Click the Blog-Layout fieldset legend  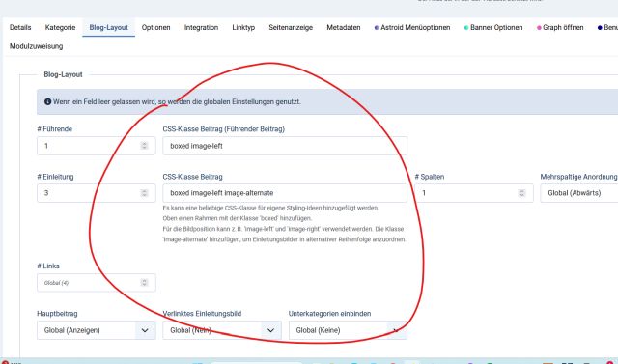(63, 74)
